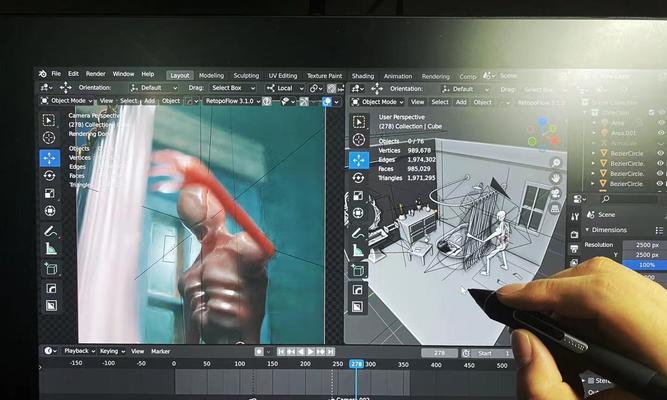Click the navigation gizmo in right viewport

tap(543, 133)
